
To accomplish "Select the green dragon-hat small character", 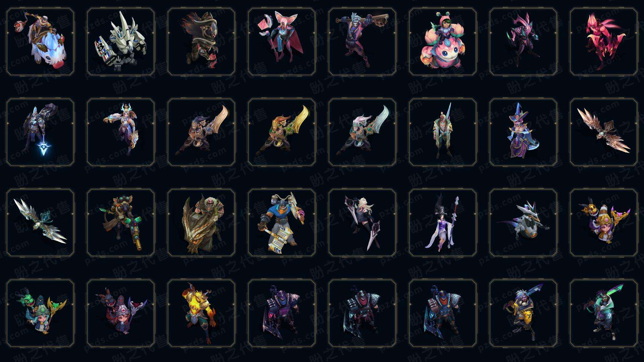I will (40, 313).
